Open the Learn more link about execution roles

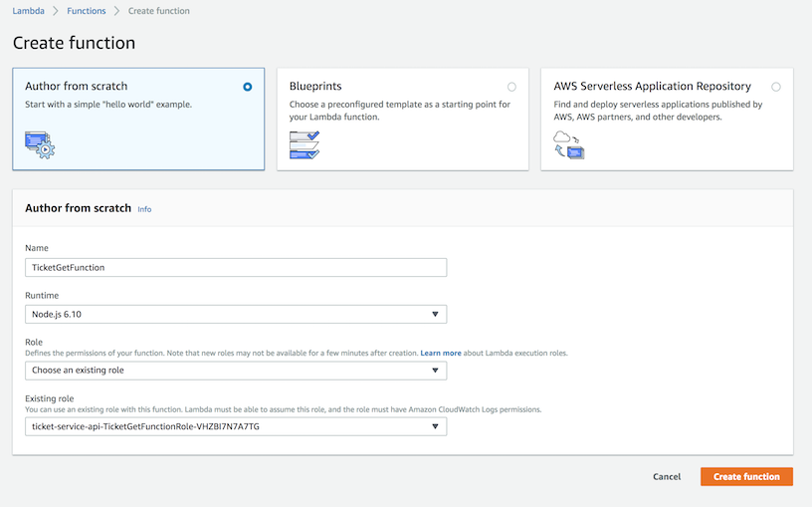441,353
